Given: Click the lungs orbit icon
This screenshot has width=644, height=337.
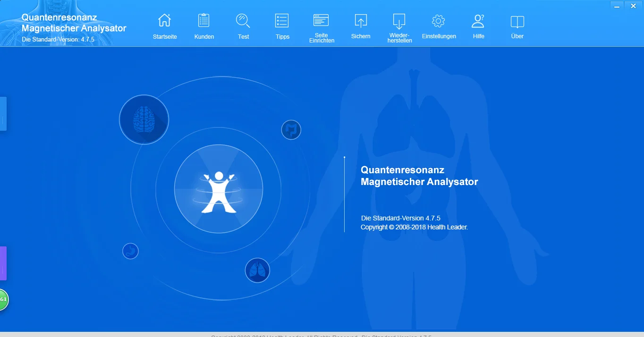Looking at the screenshot, I should (x=257, y=270).
